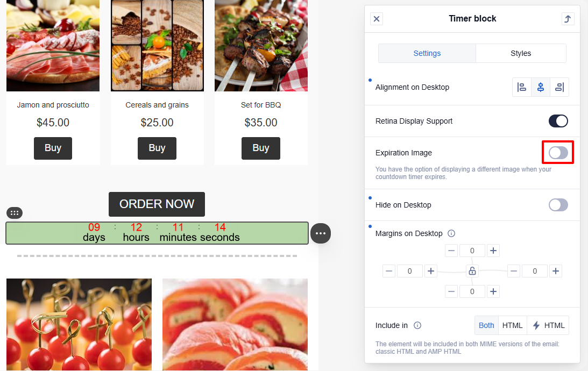This screenshot has width=588, height=371.
Task: Click the ORDER NOW button
Action: pos(157,204)
